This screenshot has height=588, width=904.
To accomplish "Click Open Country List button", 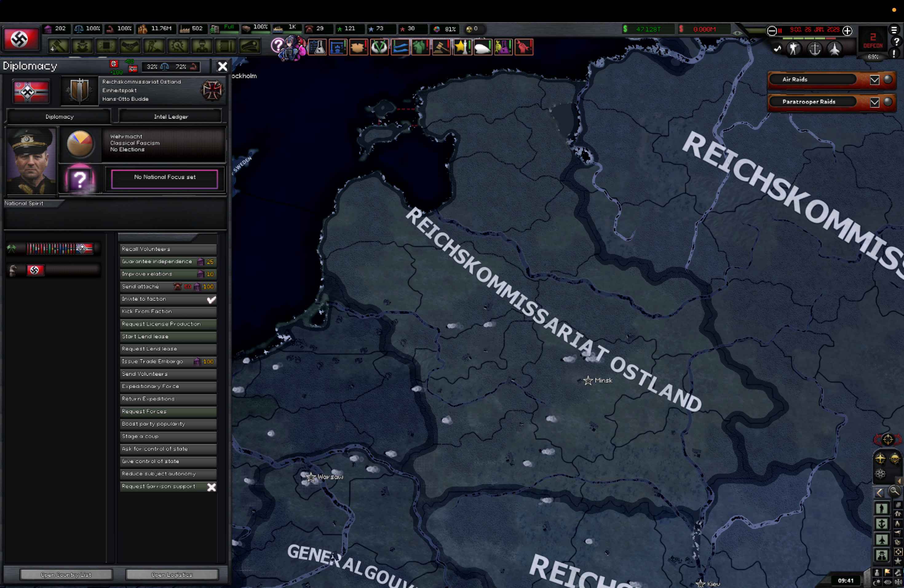I will click(x=66, y=575).
